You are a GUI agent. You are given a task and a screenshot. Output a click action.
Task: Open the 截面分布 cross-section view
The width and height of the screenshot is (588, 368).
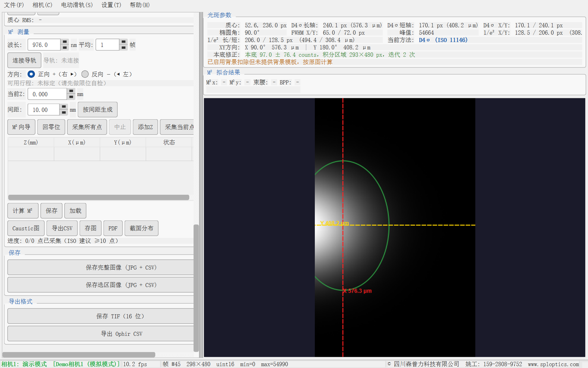(x=141, y=228)
